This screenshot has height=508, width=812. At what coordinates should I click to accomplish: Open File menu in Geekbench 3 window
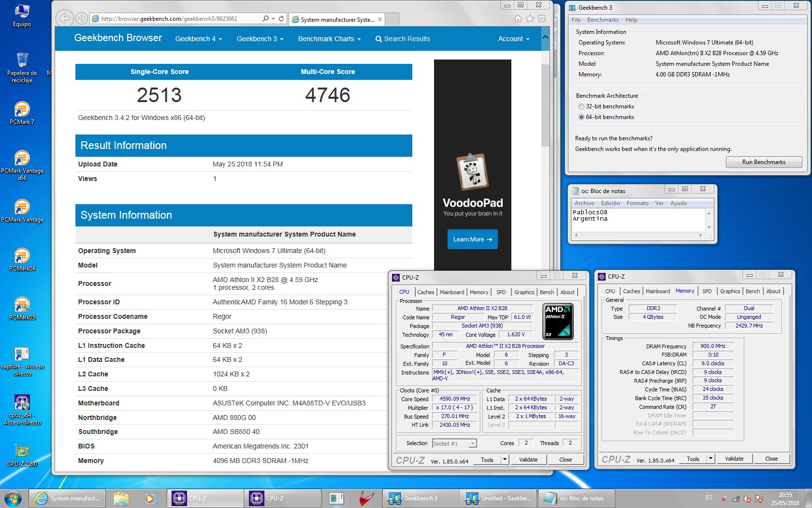point(576,20)
